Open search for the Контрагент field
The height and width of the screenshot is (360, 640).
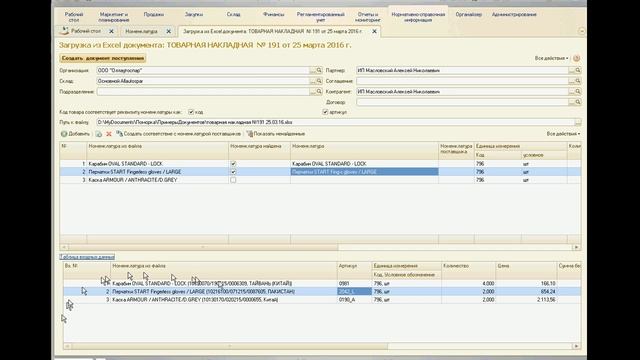coord(578,91)
